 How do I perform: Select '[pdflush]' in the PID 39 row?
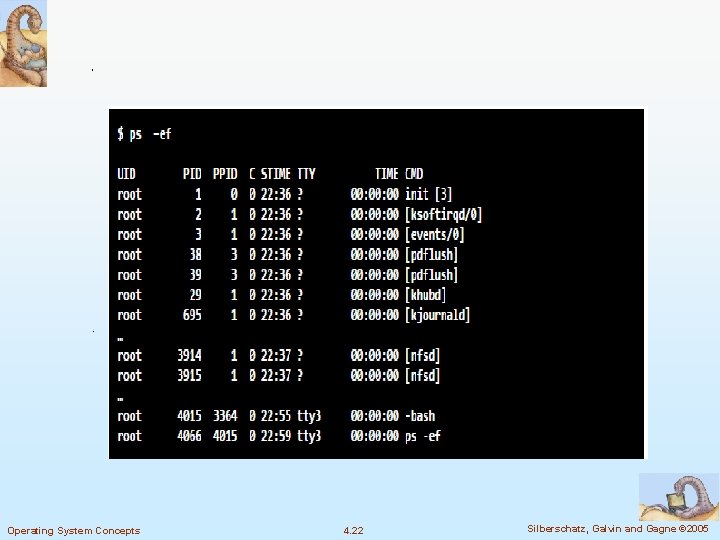[x=432, y=275]
